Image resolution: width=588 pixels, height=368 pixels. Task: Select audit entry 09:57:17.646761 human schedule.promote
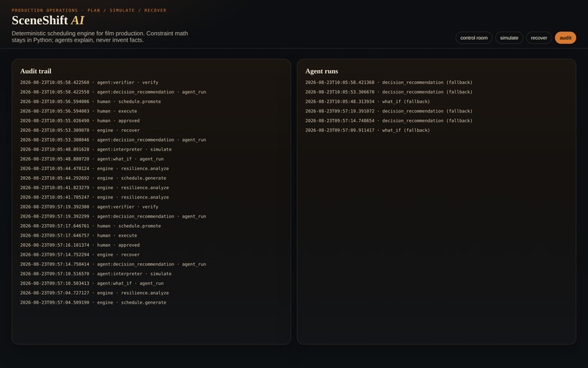pyautogui.click(x=90, y=226)
